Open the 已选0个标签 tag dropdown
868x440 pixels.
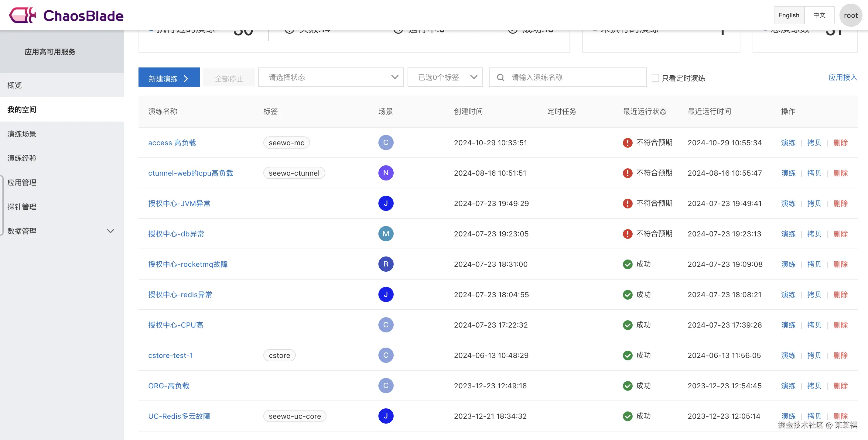pyautogui.click(x=445, y=77)
